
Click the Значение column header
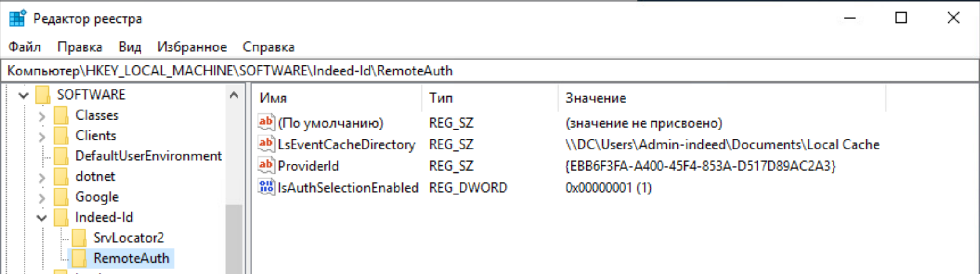tap(596, 98)
